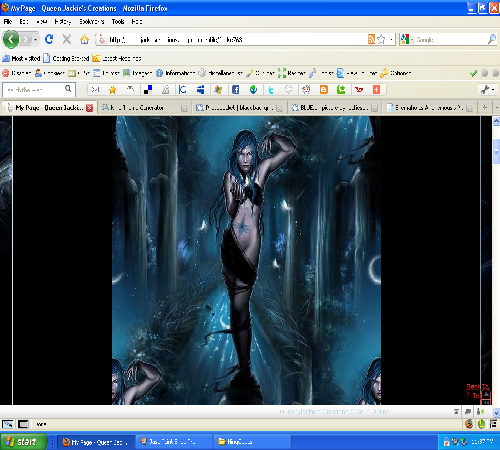
Task: Open the Information menu in Web Developer toolbar
Action: tap(176, 73)
